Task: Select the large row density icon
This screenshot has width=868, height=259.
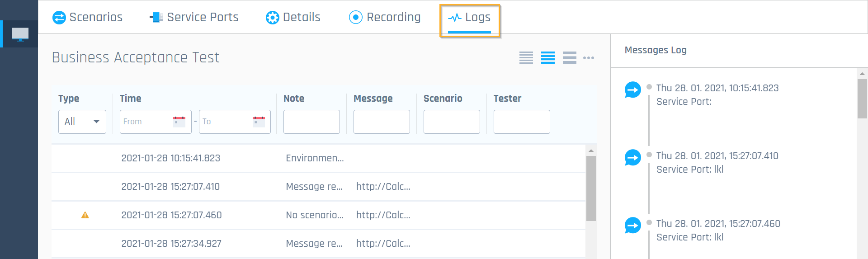Action: click(569, 58)
